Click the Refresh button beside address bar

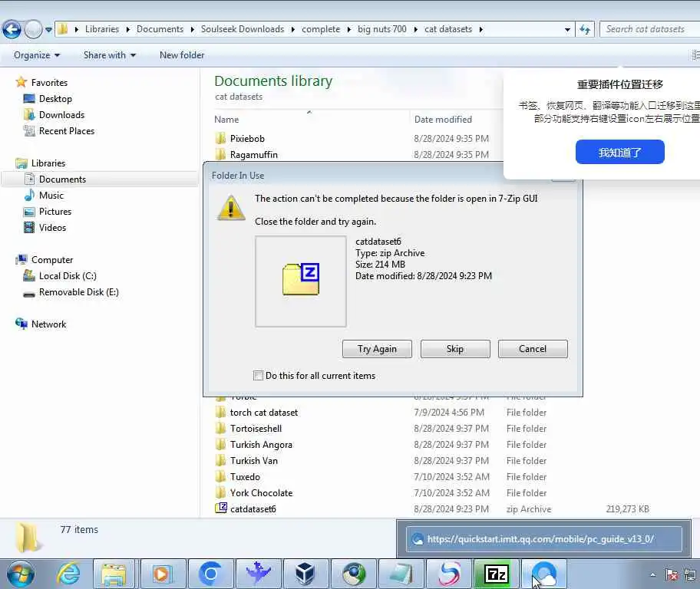[x=585, y=29]
